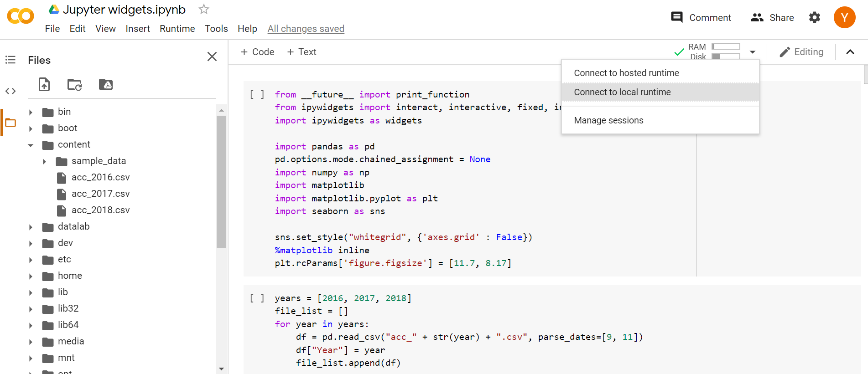Expand the media folder
Viewport: 868px width, 374px height.
point(31,342)
